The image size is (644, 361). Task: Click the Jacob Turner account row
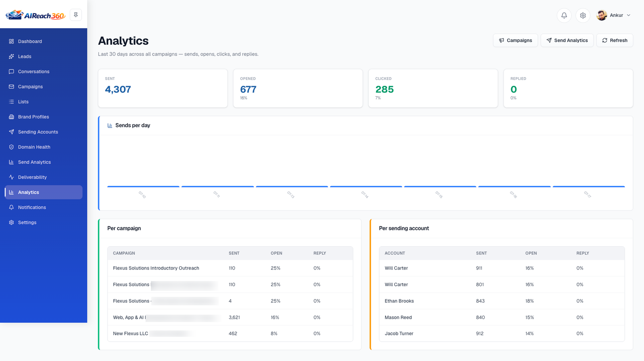(502, 334)
